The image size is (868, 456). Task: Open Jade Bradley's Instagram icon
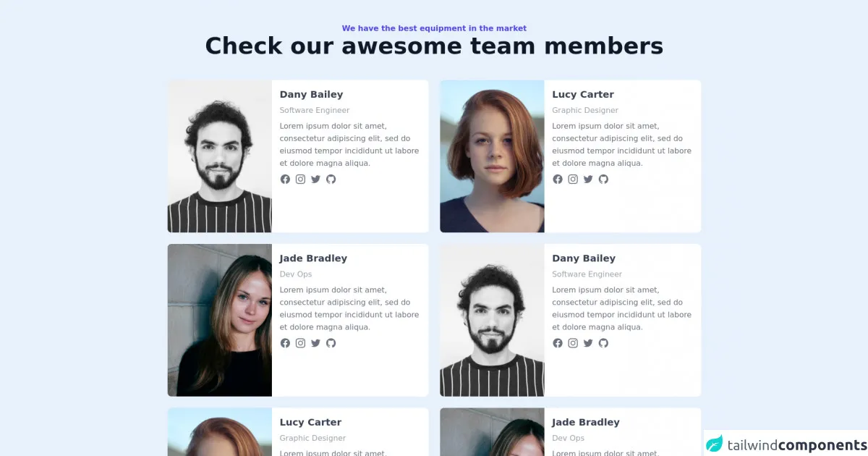coord(300,343)
